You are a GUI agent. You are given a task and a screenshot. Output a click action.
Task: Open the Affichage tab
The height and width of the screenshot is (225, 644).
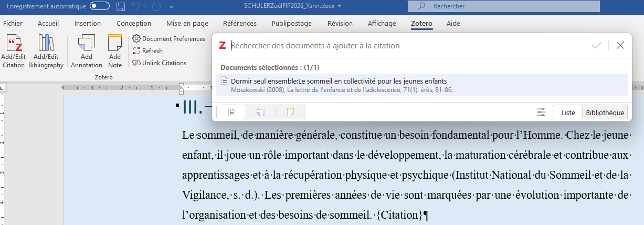click(382, 23)
